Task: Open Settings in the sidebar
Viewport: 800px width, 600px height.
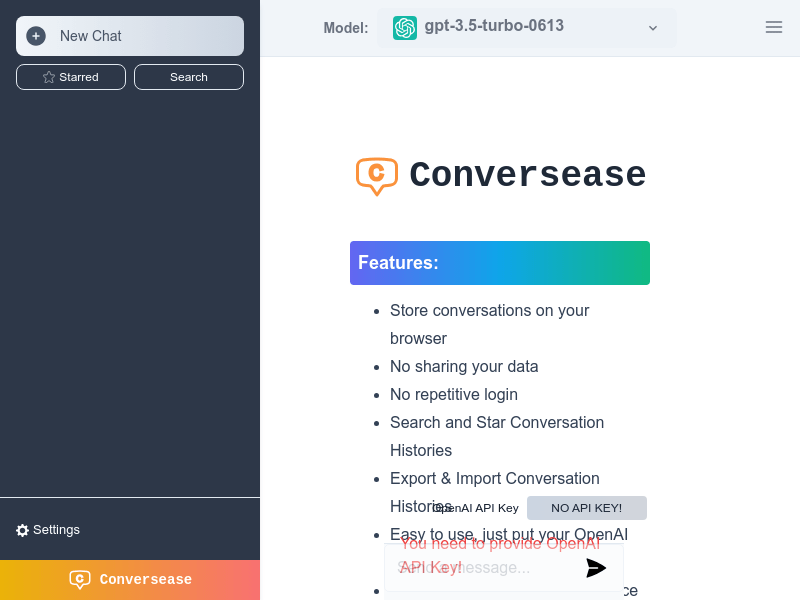Action: pyautogui.click(x=48, y=530)
